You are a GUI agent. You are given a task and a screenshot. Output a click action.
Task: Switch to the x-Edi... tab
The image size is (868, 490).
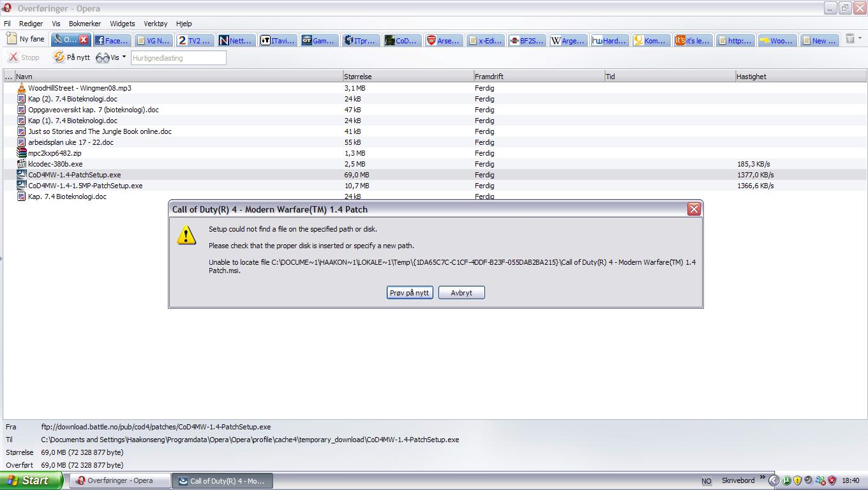tap(485, 40)
